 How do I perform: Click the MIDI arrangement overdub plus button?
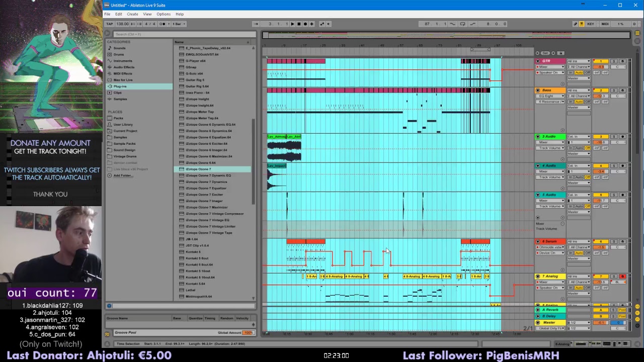coord(311,24)
